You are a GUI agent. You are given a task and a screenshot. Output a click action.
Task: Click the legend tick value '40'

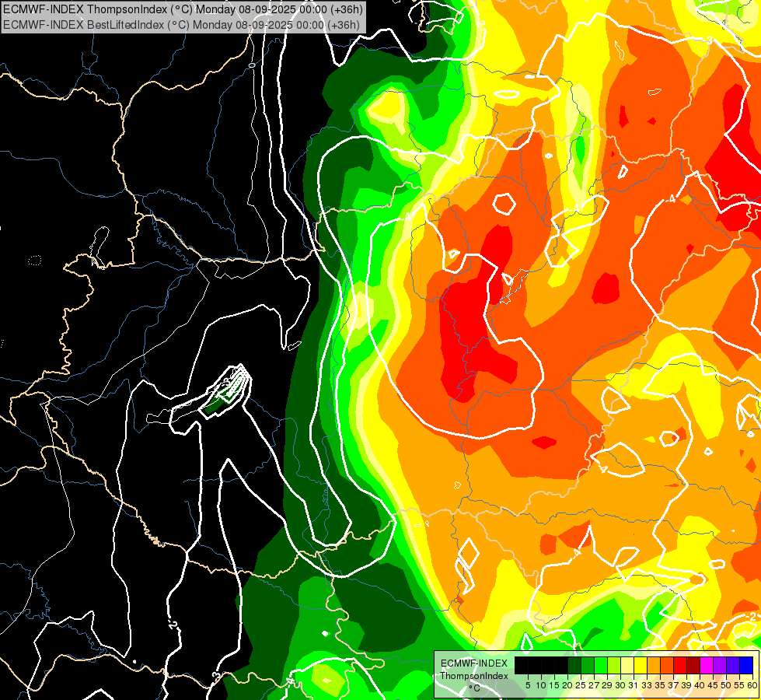[700, 685]
